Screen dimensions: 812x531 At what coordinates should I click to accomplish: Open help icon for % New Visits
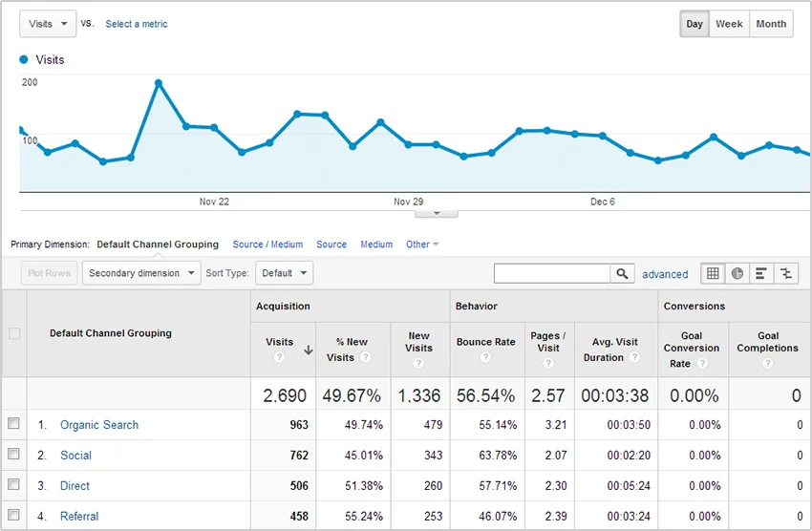point(365,357)
